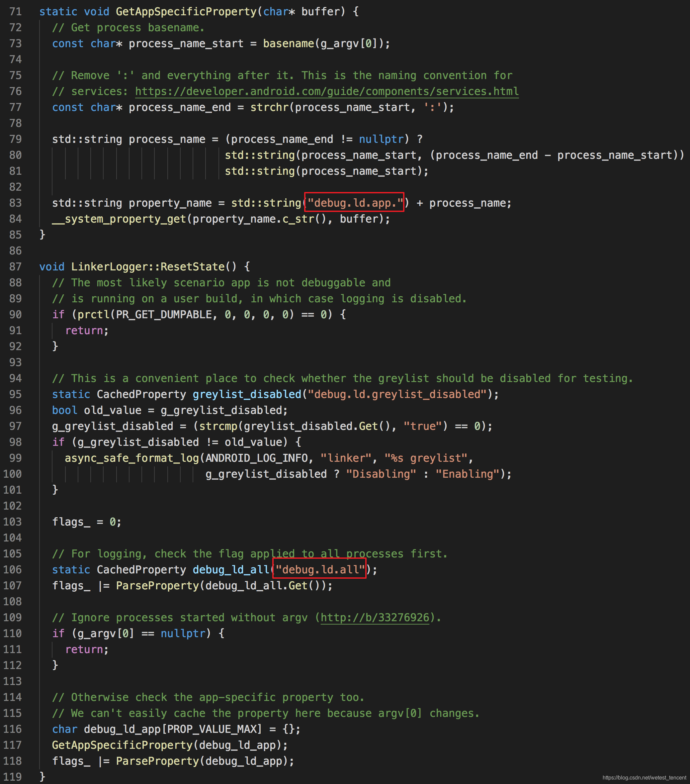Open the developer.android.com services link
The height and width of the screenshot is (784, 690).
pyautogui.click(x=327, y=91)
